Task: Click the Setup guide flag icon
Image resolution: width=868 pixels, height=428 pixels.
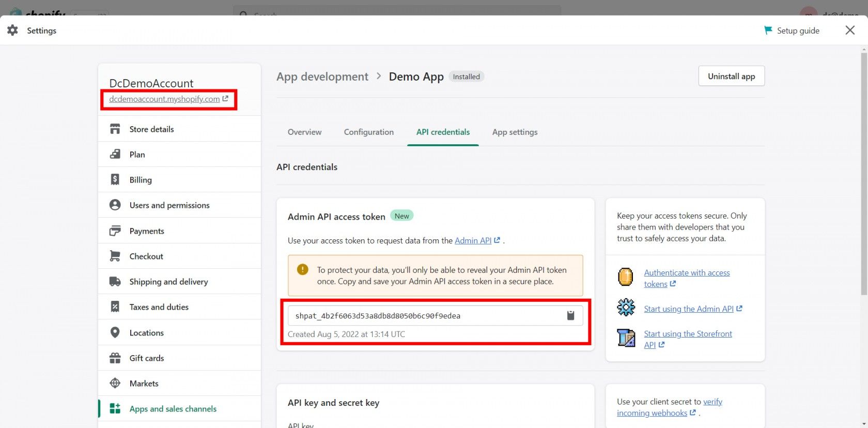Action: tap(768, 30)
